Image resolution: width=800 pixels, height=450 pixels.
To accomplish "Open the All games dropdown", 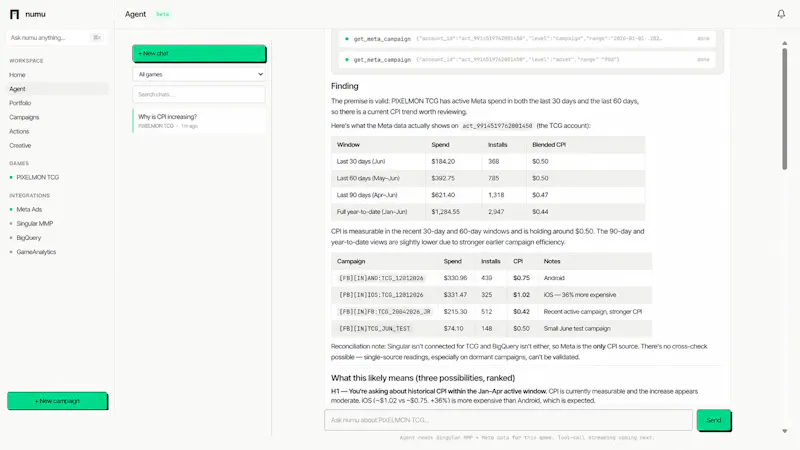I will point(199,74).
